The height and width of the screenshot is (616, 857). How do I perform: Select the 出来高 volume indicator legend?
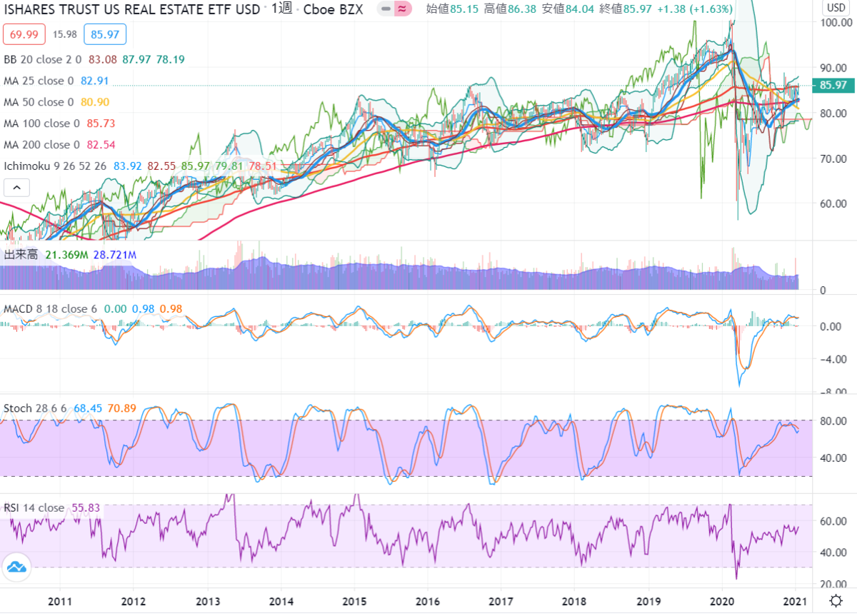(22, 255)
